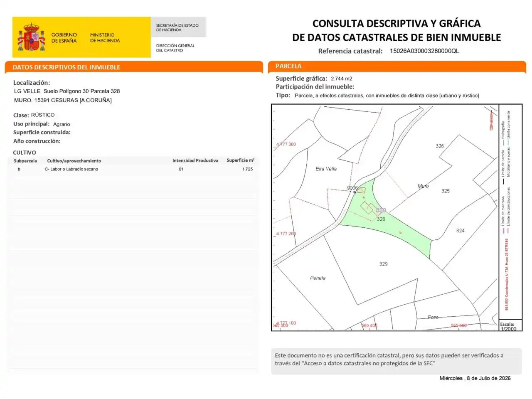Click the date 'Miércoles , 8 de Julio de 2026'

475,379
